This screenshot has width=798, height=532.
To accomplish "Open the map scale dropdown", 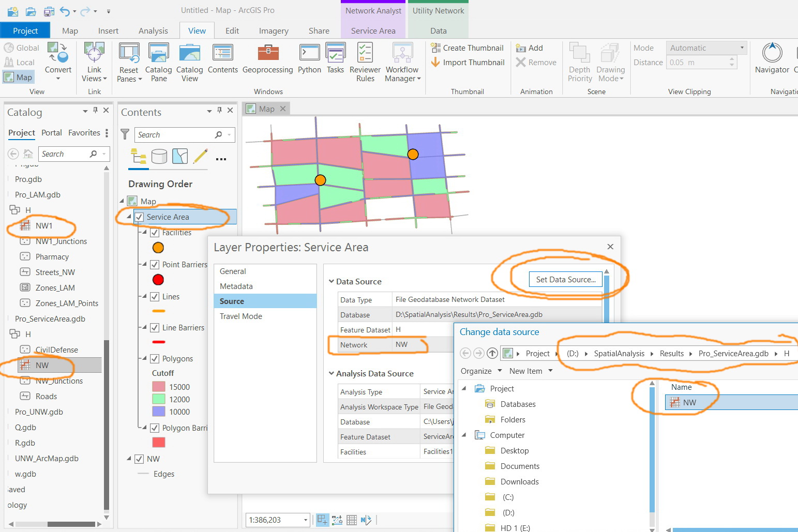I will point(306,520).
